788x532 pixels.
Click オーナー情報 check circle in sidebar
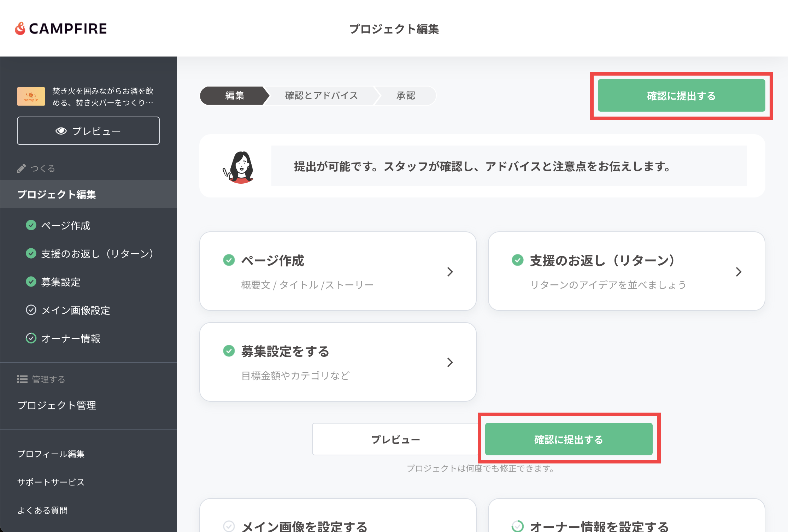(31, 338)
